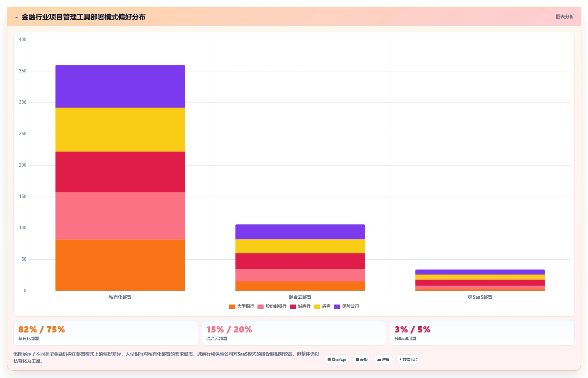The image size is (588, 378).
Task: Click the pink segment of the 混合云部署 bar
Action: 300,275
